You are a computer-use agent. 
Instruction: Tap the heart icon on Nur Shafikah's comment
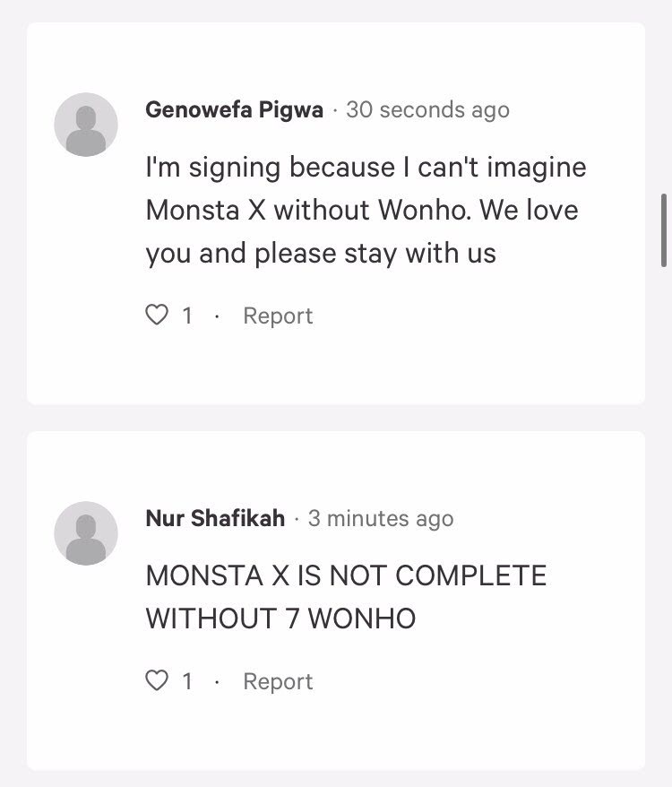(157, 681)
